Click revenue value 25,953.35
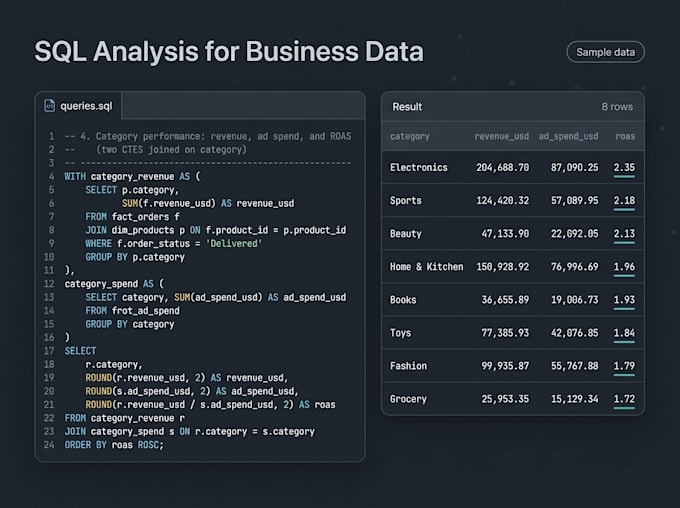The image size is (680, 508). pos(505,399)
